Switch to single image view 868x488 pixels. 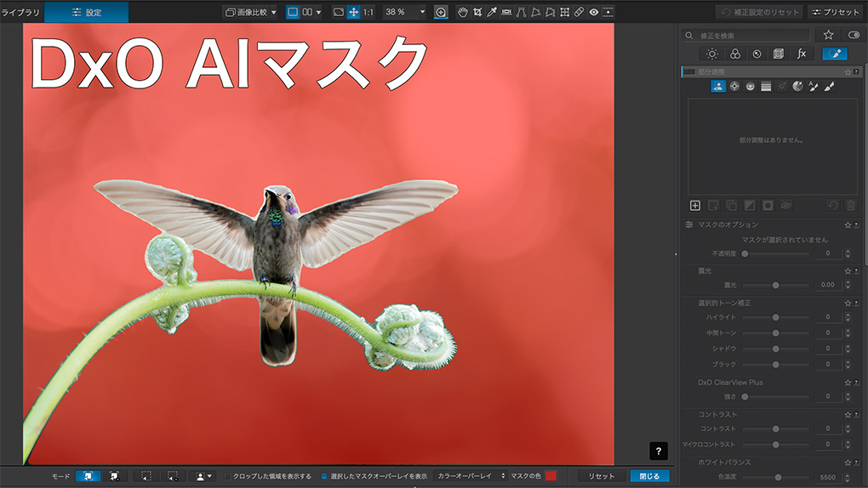(293, 12)
